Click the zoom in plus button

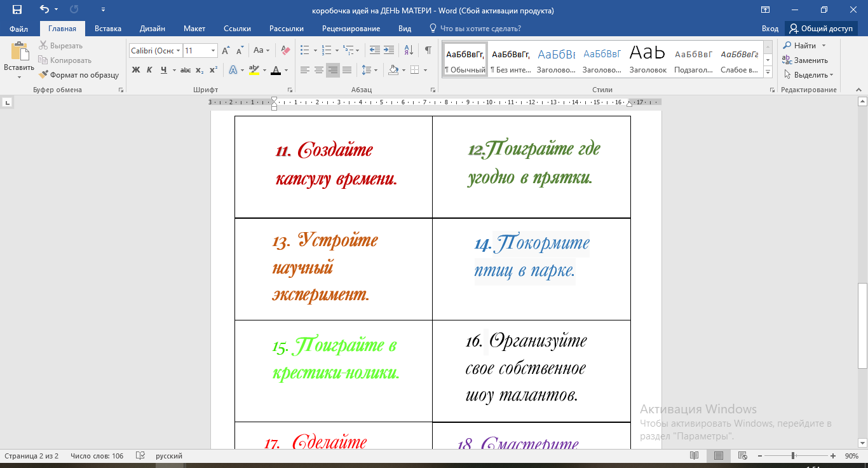pos(832,456)
